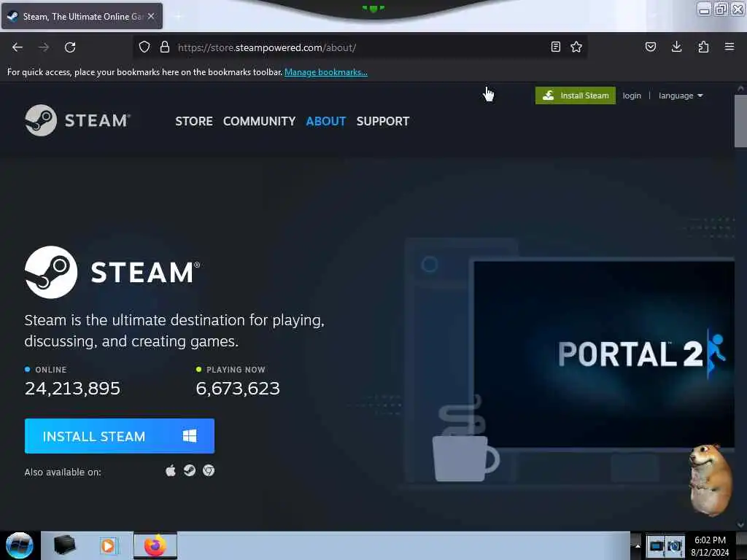Expand the language dropdown

pyautogui.click(x=681, y=96)
